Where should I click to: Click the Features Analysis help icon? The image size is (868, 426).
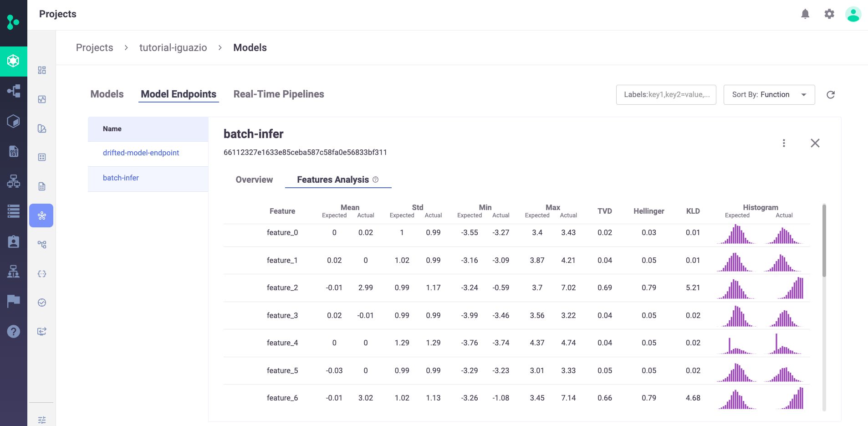(x=376, y=180)
